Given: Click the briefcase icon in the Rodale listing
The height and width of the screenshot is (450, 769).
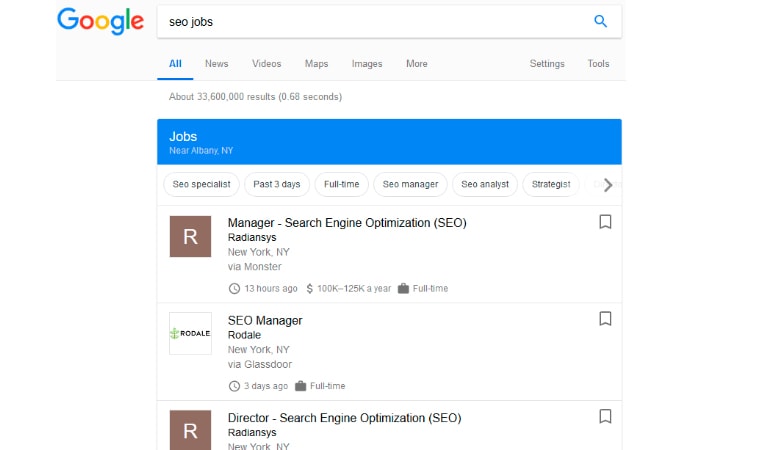Looking at the screenshot, I should click(300, 386).
